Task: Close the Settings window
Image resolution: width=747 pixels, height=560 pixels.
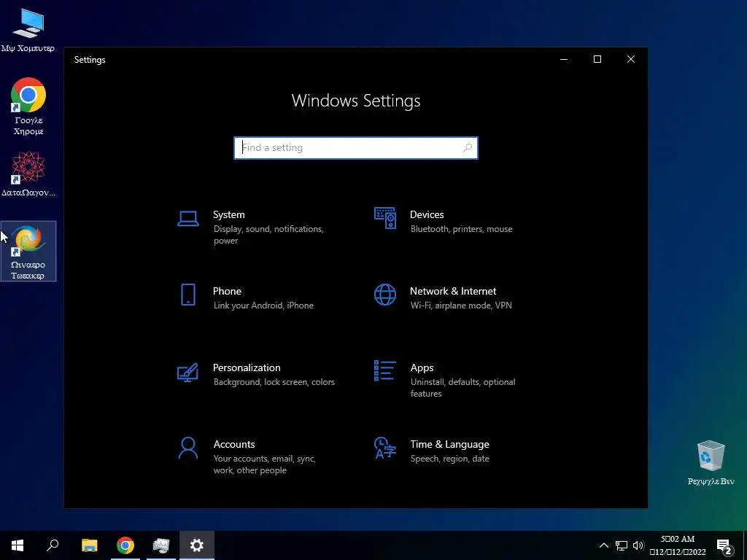Action: (631, 59)
